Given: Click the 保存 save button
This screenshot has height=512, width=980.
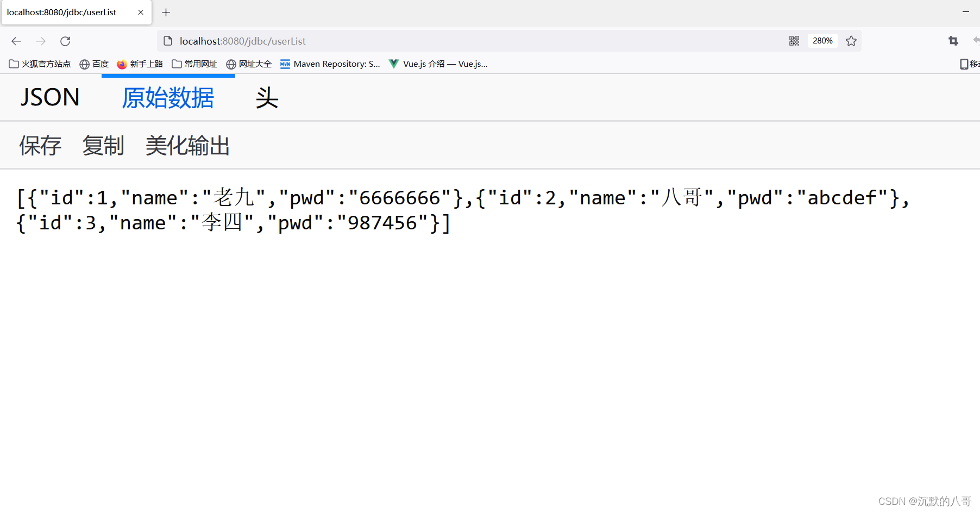Looking at the screenshot, I should [40, 145].
